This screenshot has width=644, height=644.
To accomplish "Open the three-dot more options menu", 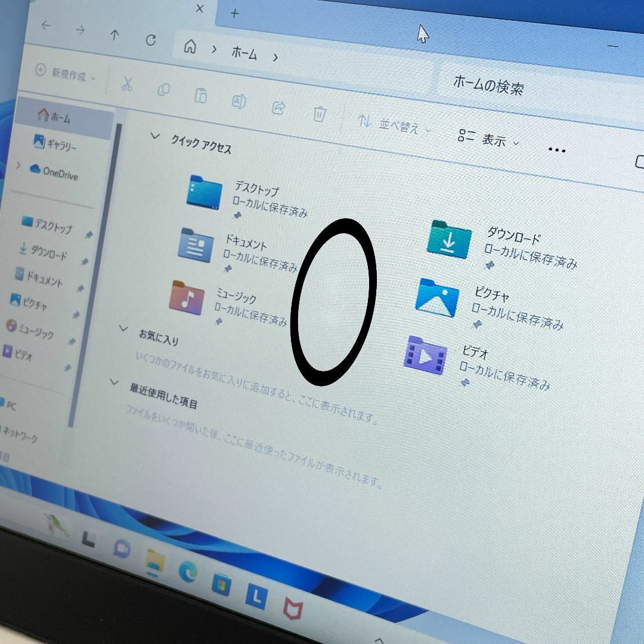I will (x=557, y=150).
